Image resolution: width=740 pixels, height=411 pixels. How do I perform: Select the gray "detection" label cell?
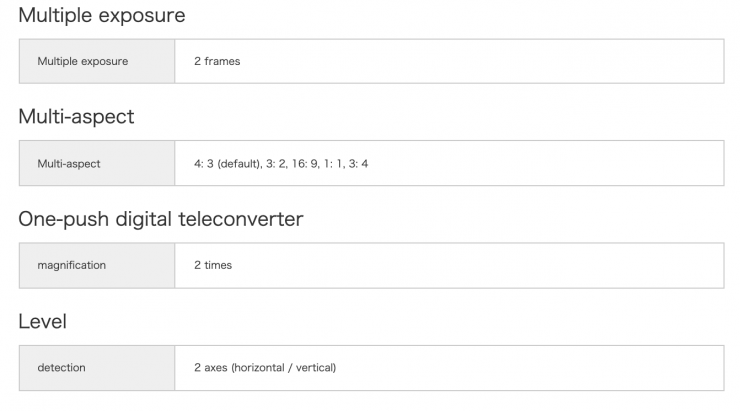point(97,367)
